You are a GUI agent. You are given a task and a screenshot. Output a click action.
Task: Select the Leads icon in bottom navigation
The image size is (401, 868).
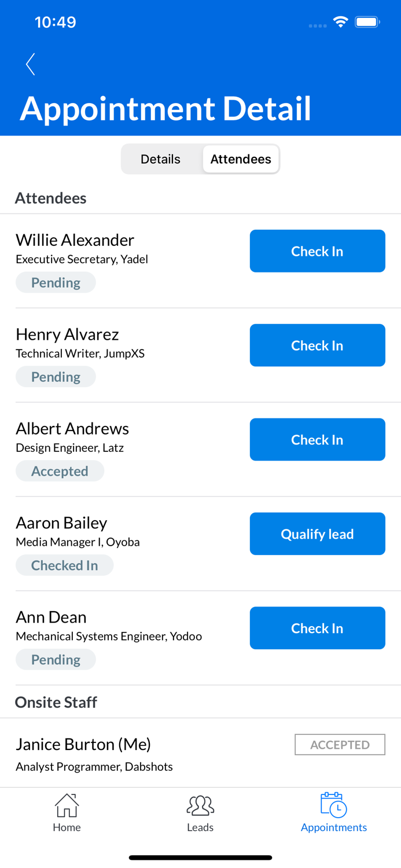click(200, 812)
